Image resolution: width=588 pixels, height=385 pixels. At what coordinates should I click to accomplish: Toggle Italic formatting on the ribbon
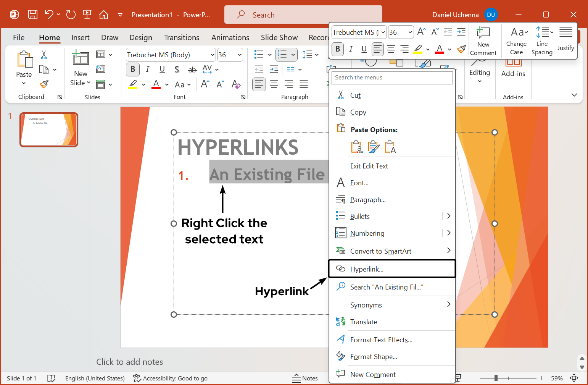pyautogui.click(x=147, y=69)
